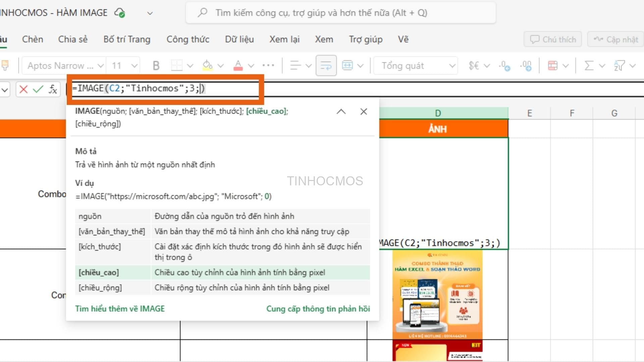Cancel the formula with X icon

23,89
